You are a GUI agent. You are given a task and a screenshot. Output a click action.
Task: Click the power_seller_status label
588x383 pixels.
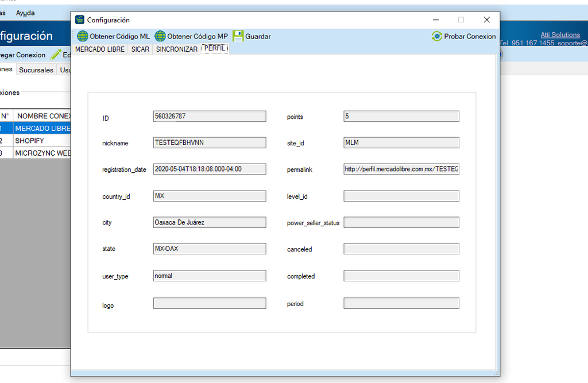tap(313, 223)
